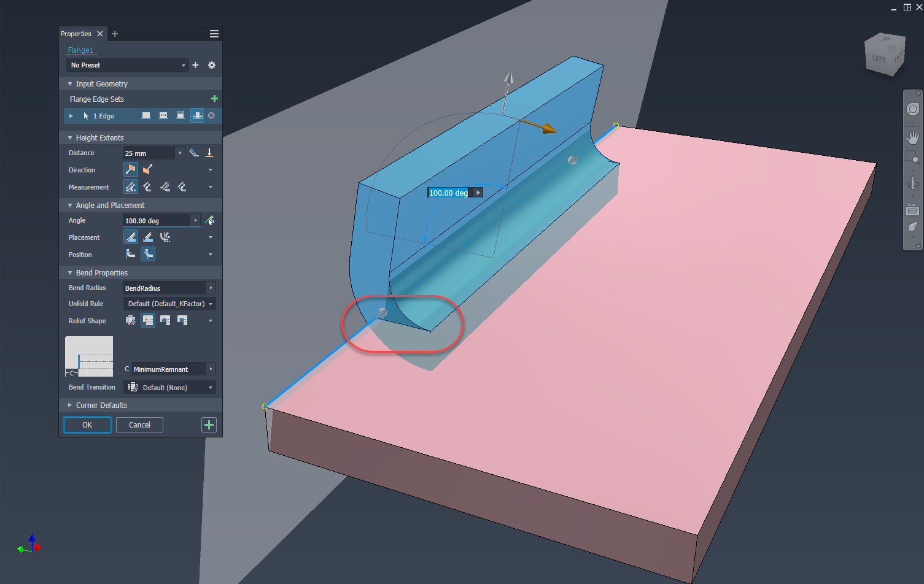Select the Round relief shape icon

tap(165, 320)
